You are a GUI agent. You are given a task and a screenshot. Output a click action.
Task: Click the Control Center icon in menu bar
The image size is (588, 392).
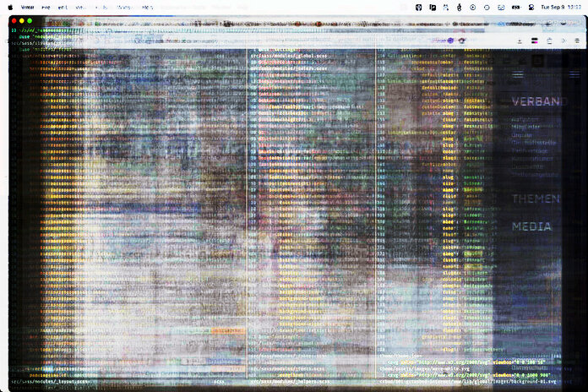click(531, 7)
